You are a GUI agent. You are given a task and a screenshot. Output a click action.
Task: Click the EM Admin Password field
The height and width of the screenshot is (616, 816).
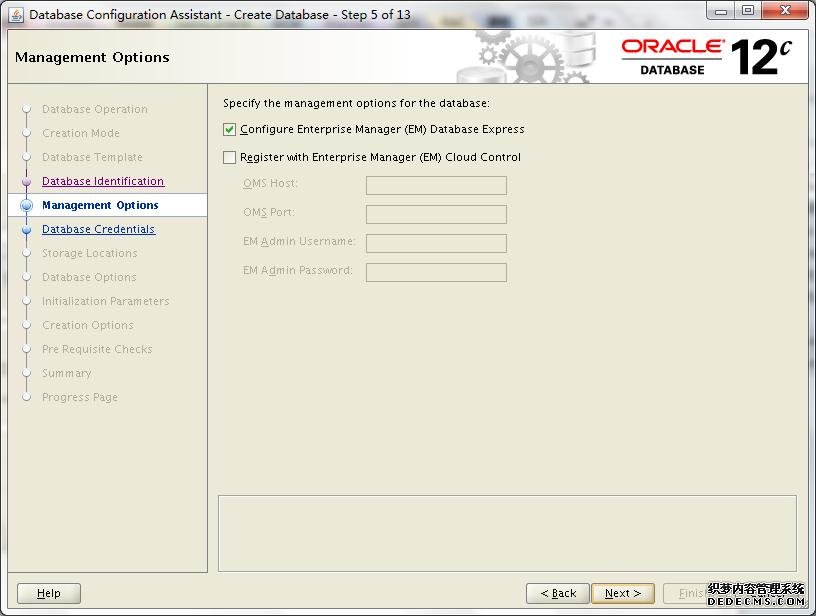436,272
